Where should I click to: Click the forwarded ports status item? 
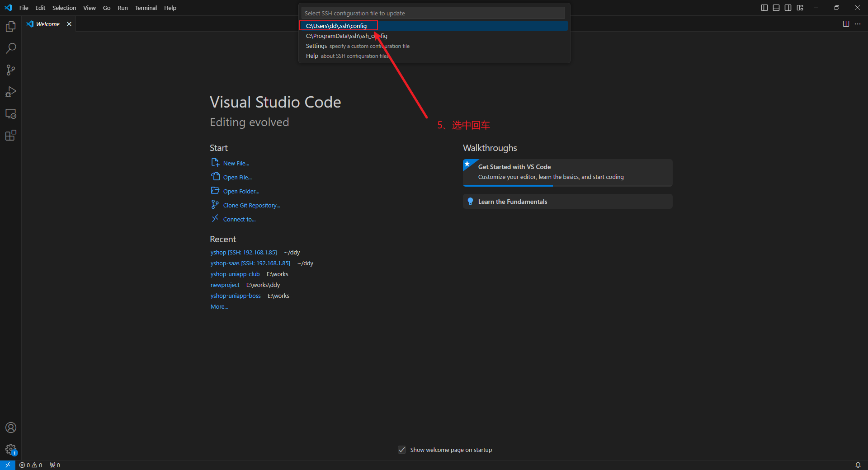pos(55,465)
